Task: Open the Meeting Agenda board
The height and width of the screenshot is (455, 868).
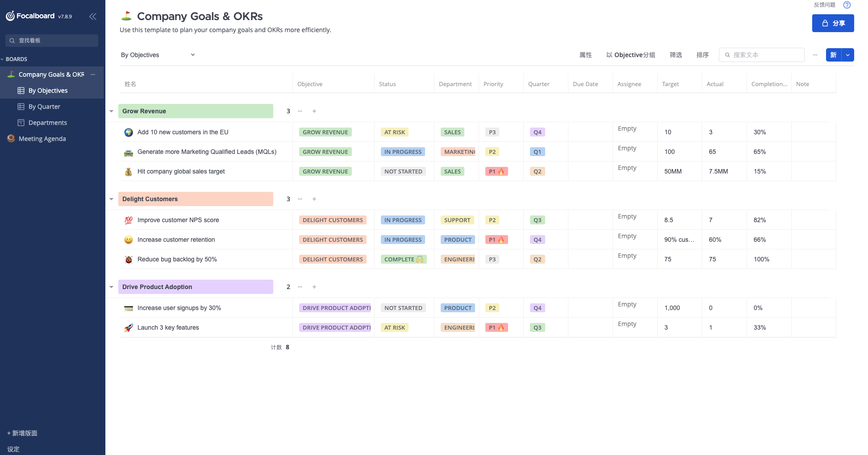Action: 42,139
